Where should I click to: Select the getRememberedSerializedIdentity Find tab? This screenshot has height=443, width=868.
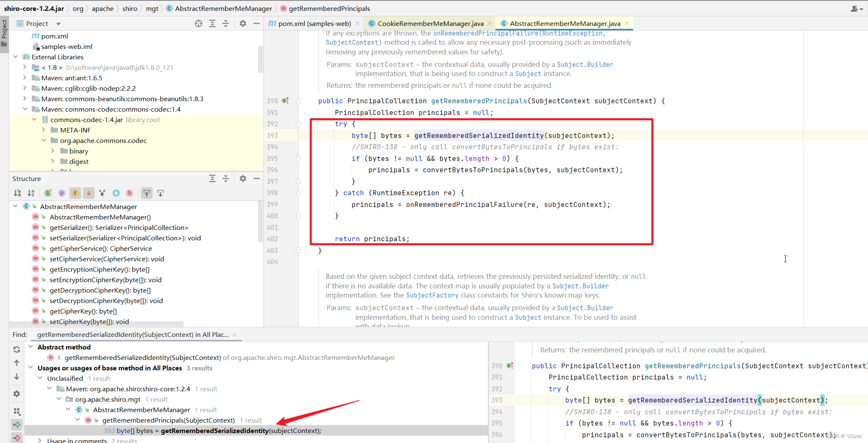point(133,334)
